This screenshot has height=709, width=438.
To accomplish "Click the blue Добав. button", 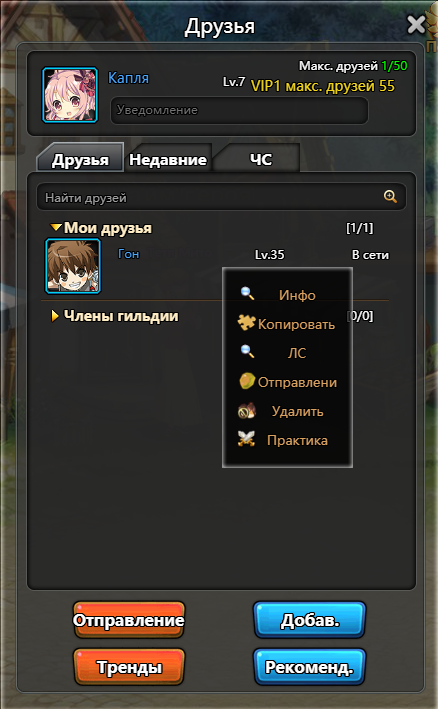I will [x=310, y=620].
